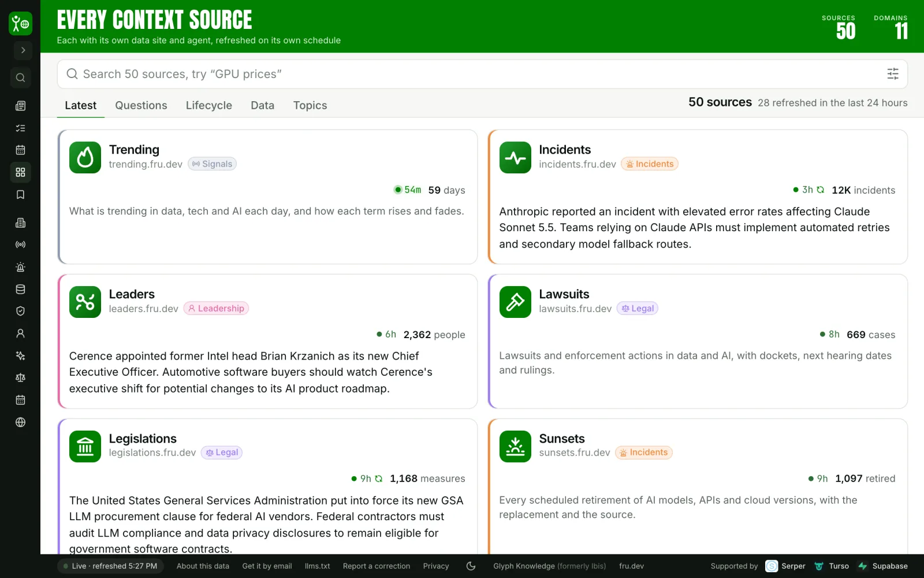Click the Incidents tag on Sunsets card

[644, 453]
